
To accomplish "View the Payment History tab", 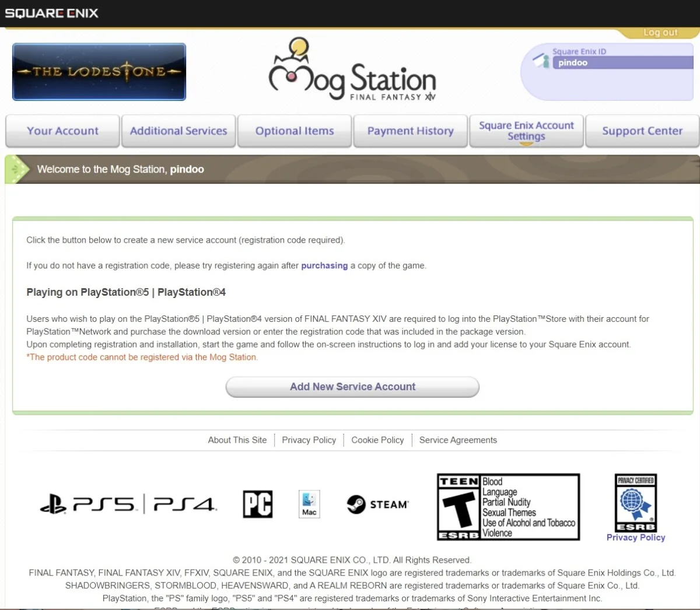I will [x=410, y=131].
